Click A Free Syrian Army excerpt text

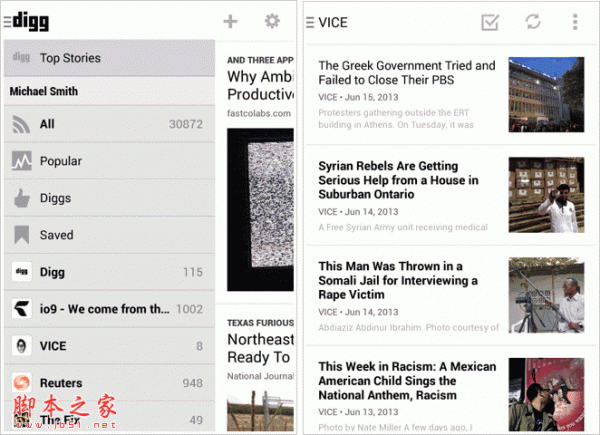click(x=403, y=227)
